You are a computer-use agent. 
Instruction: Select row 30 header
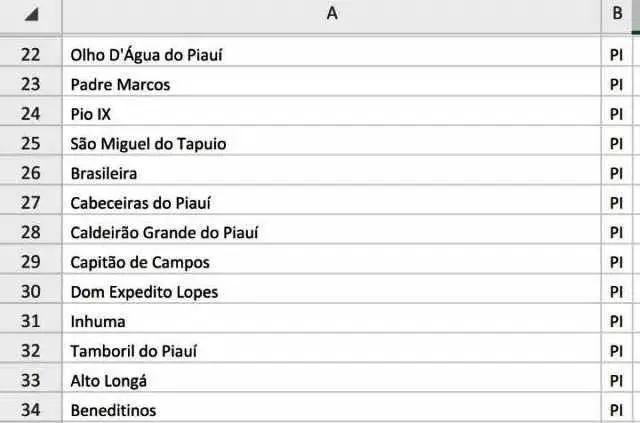pyautogui.click(x=31, y=291)
